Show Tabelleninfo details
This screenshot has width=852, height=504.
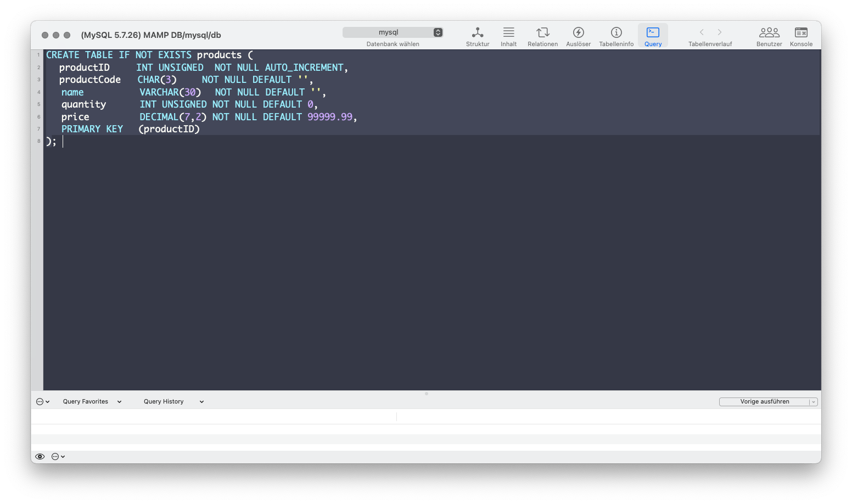[616, 36]
